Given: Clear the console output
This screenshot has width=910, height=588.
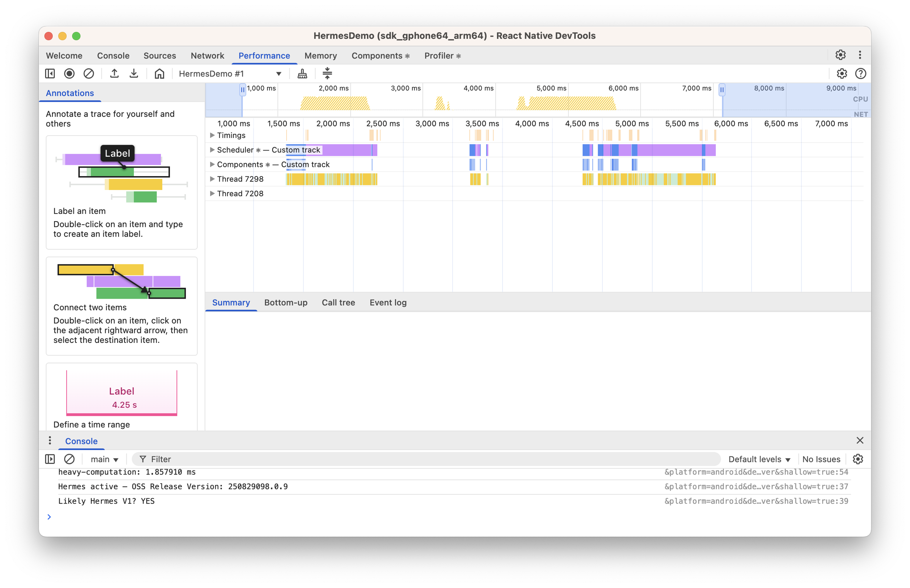Looking at the screenshot, I should 70,459.
